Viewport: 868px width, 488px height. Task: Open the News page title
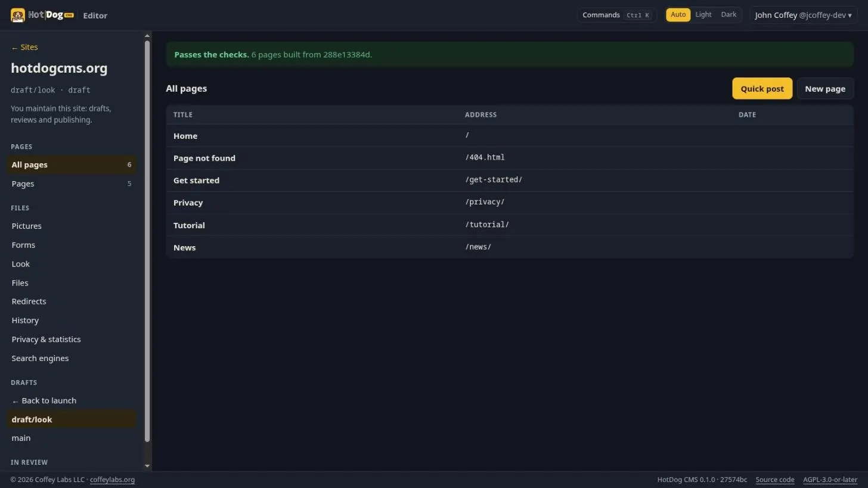click(184, 248)
